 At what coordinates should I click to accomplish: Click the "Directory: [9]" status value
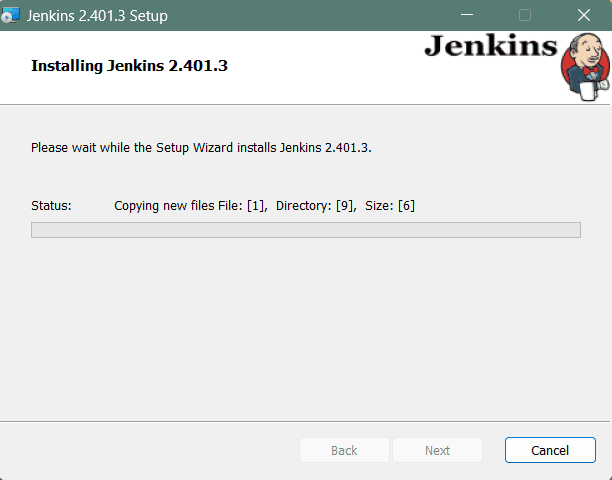click(x=315, y=205)
